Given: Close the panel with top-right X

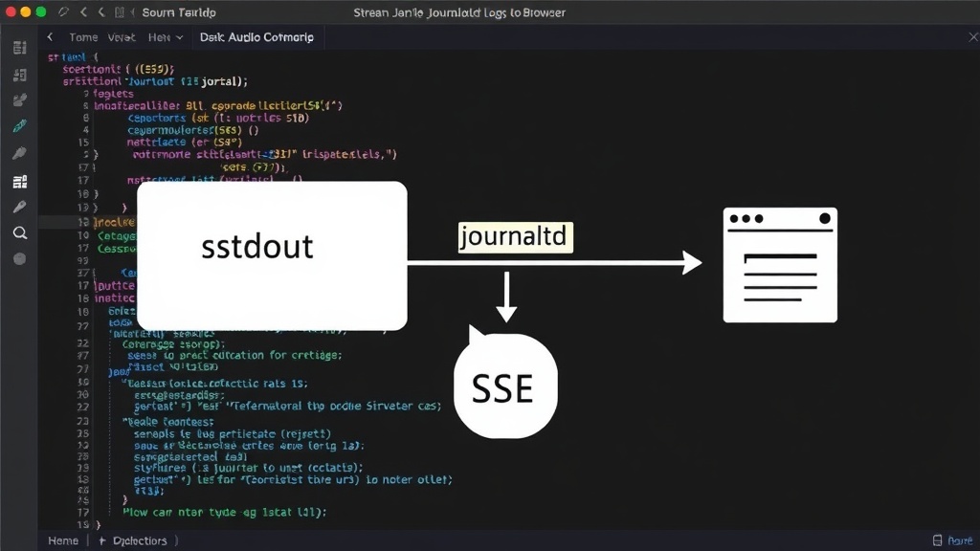Looking at the screenshot, I should pos(973,37).
